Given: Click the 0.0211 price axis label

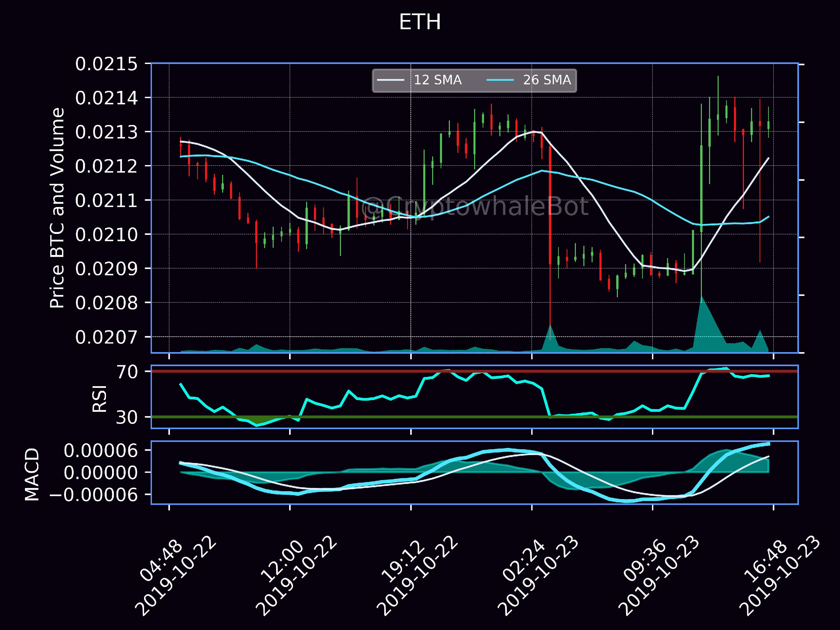Looking at the screenshot, I should 106,201.
